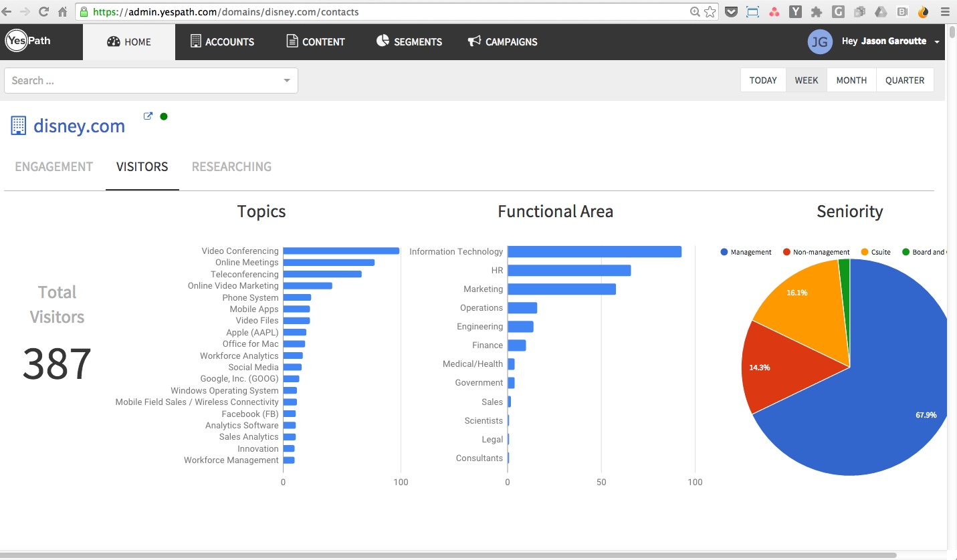
Task: Click the Video Conferencing topic bar
Action: coord(341,251)
